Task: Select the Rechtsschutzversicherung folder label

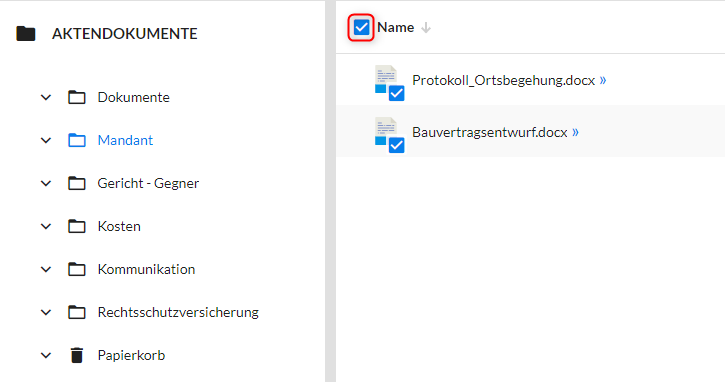Action: 178,312
